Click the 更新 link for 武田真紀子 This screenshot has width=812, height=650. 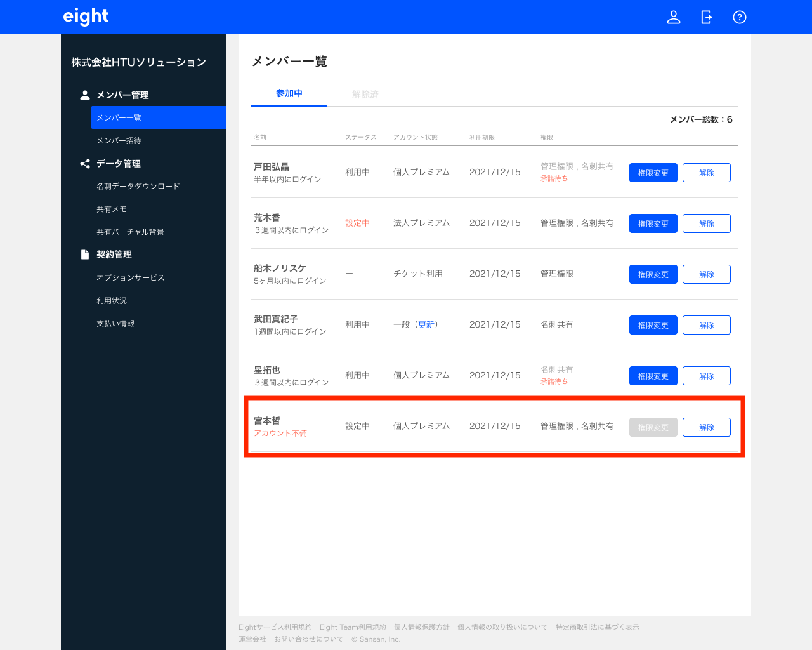click(426, 324)
